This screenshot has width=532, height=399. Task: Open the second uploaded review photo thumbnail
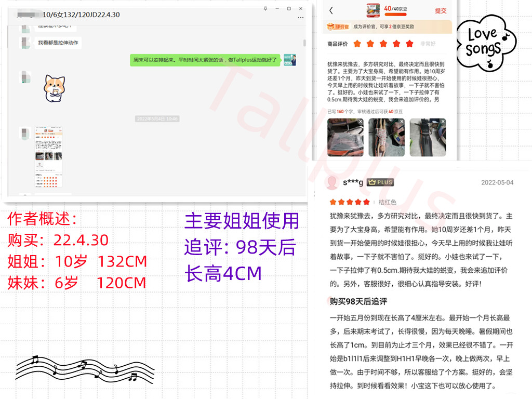(x=387, y=137)
